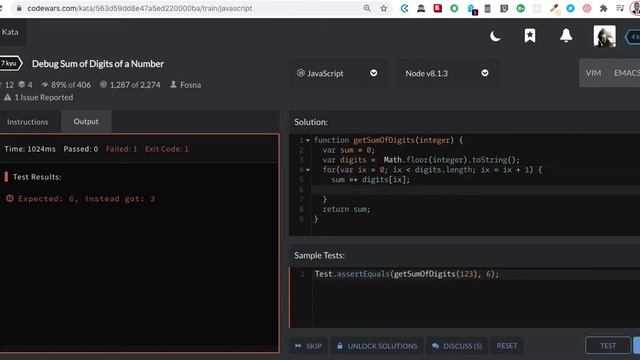
Task: Click the blue circle browser extension icon
Action: pyautogui.click(x=570, y=8)
